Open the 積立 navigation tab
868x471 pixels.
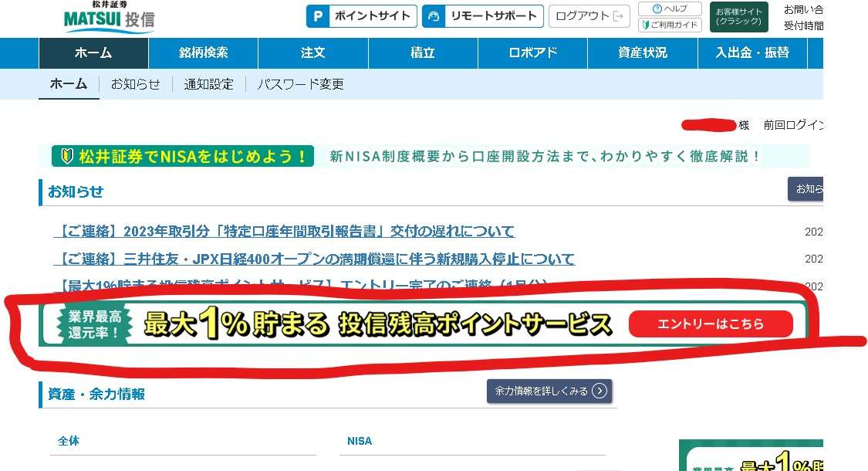tap(422, 53)
